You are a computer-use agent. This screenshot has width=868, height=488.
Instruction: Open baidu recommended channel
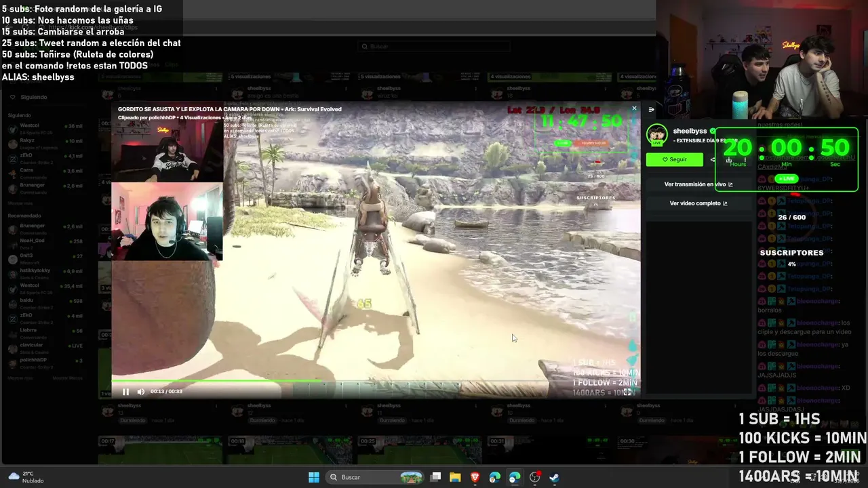coord(45,303)
